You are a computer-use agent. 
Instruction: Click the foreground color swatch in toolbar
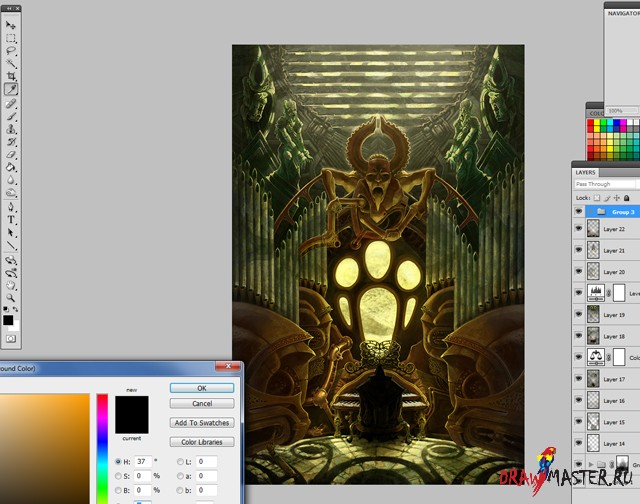point(8,320)
